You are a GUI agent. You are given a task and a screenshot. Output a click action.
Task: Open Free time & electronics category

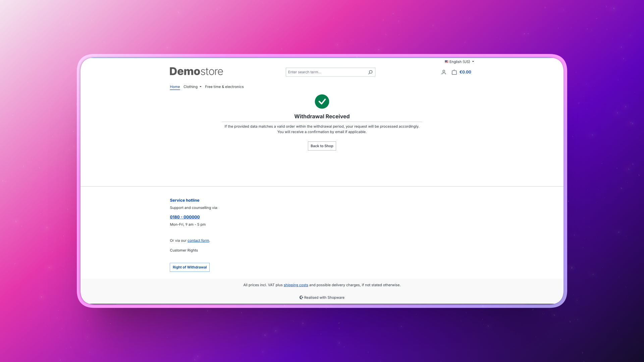pyautogui.click(x=224, y=87)
